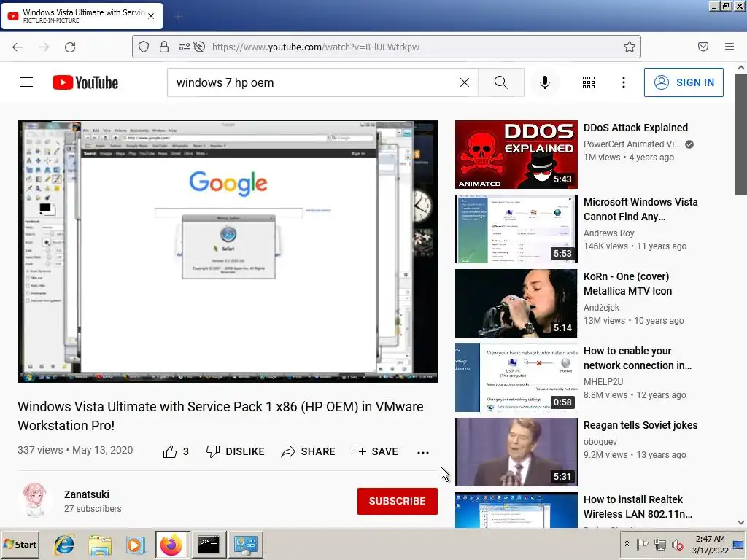Open YouTube guide hamburger menu

[26, 82]
